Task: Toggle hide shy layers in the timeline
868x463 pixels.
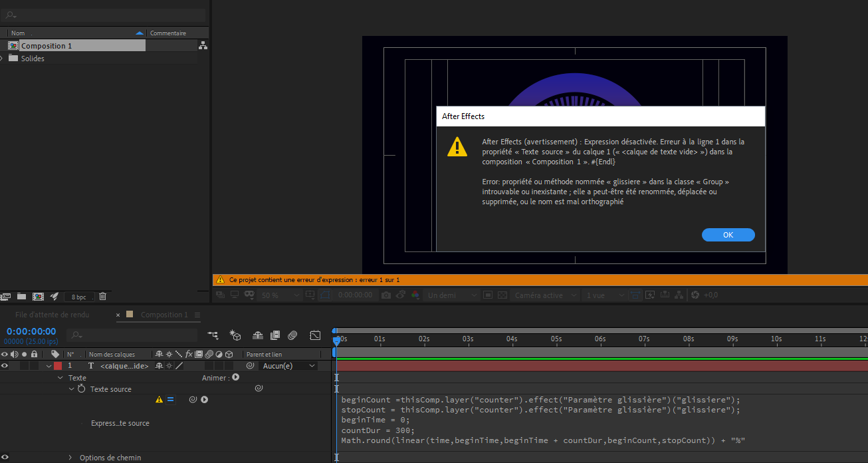Action: click(258, 335)
